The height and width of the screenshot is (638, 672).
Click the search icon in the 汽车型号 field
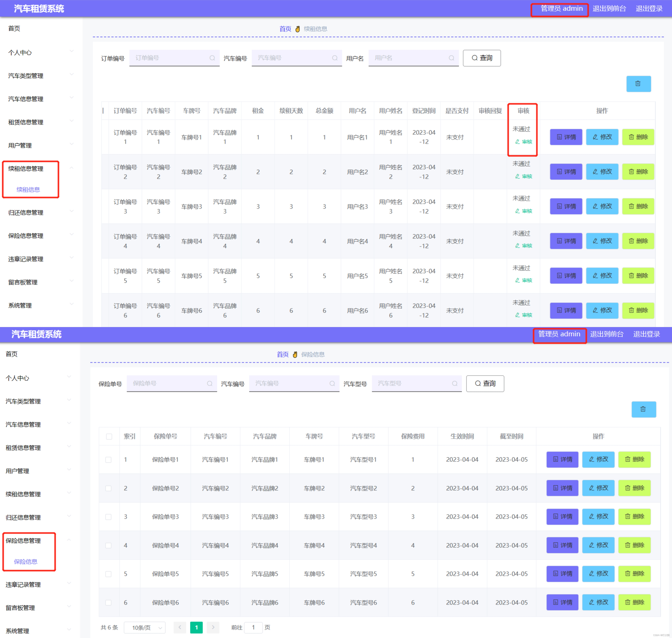454,383
